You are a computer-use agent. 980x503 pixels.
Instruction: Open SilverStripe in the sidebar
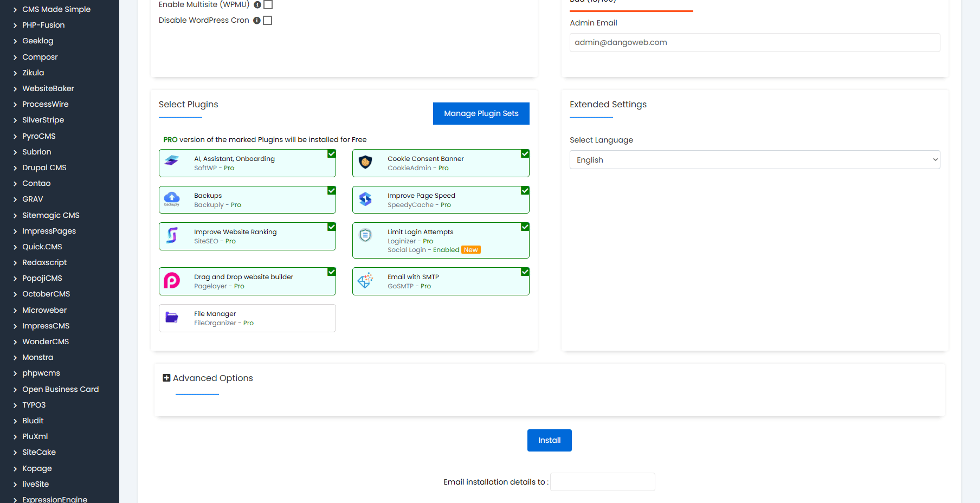tap(43, 120)
